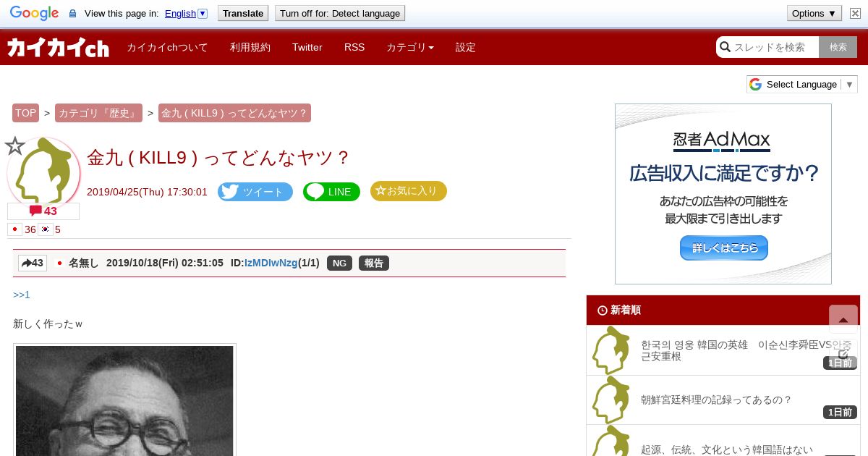The height and width of the screenshot is (456, 868).
Task: Click the 報告 report button
Action: [374, 263]
